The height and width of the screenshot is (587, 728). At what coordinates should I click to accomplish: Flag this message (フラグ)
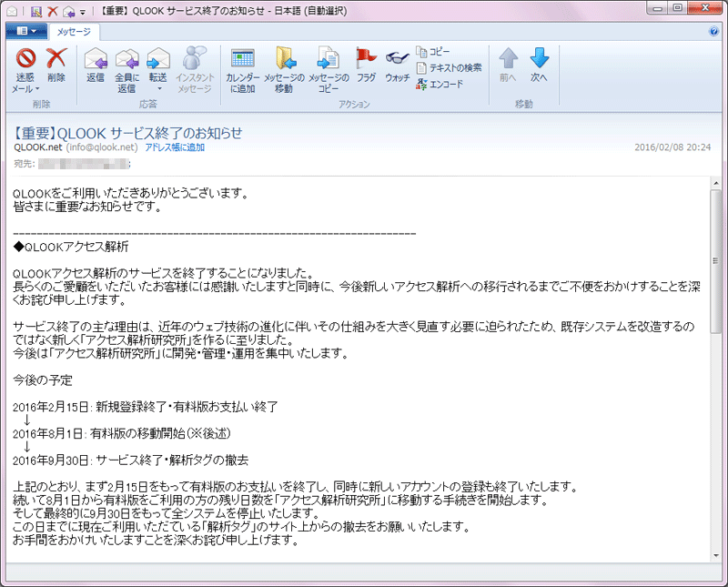tap(367, 65)
